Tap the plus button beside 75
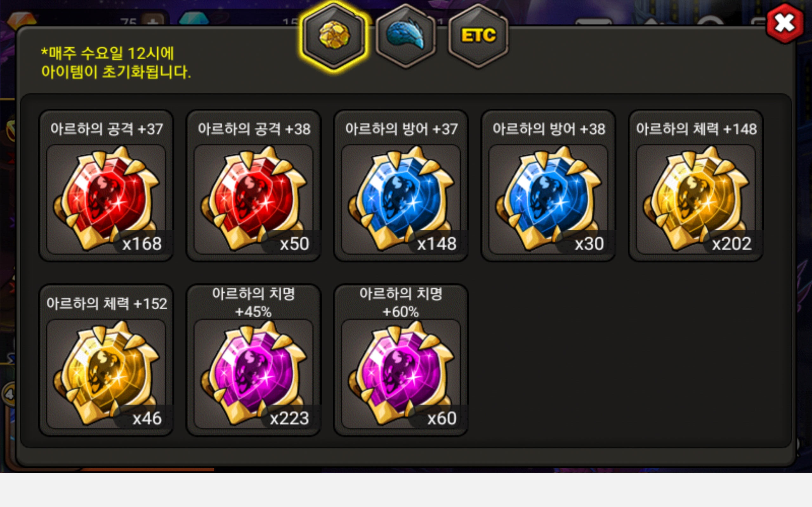The image size is (812, 507). 153,21
